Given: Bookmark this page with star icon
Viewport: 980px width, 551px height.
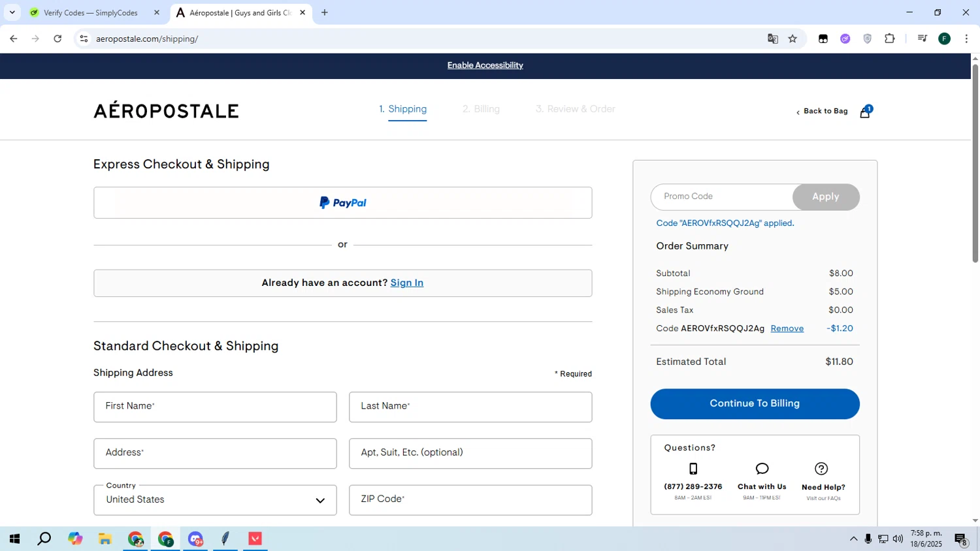Looking at the screenshot, I should pyautogui.click(x=792, y=39).
